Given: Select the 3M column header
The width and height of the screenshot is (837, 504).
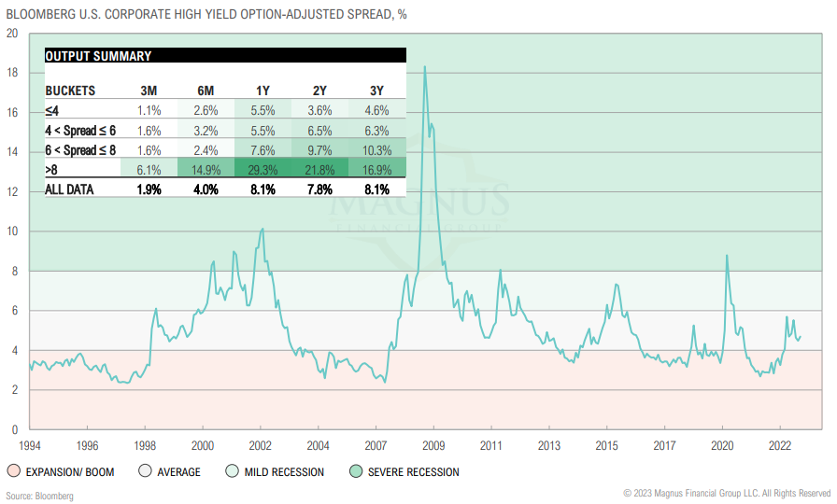Looking at the screenshot, I should point(149,91).
